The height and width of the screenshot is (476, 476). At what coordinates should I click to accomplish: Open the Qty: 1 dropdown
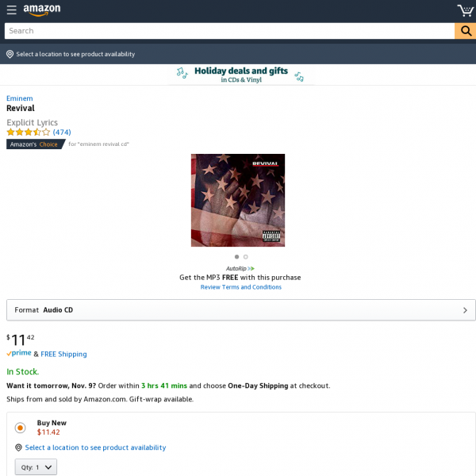tap(36, 467)
